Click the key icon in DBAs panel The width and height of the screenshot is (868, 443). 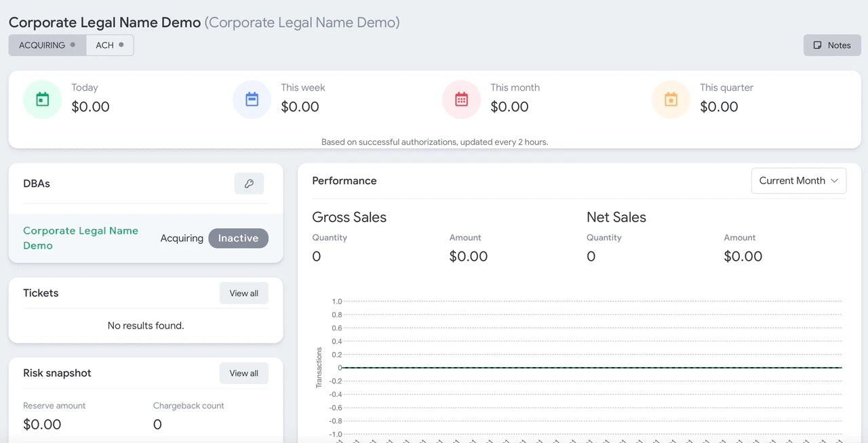click(249, 184)
